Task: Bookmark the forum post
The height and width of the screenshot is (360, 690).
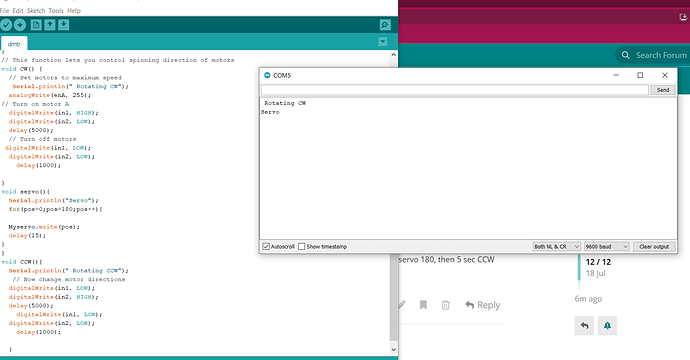Action: click(x=423, y=305)
